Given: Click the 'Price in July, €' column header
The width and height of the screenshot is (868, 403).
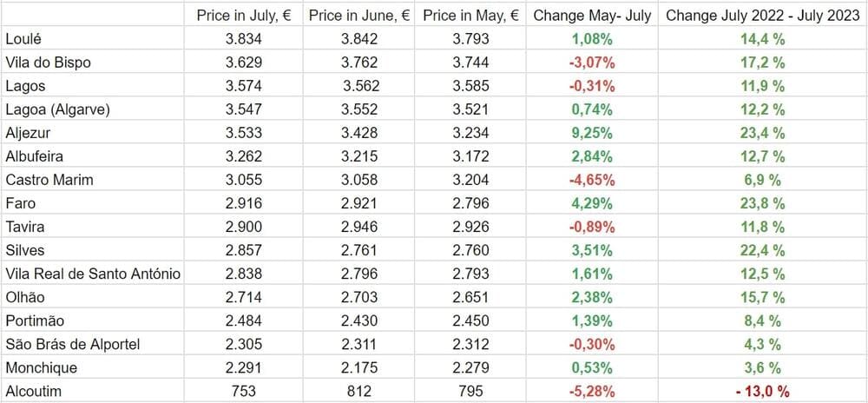Looking at the screenshot, I should coord(243,16).
